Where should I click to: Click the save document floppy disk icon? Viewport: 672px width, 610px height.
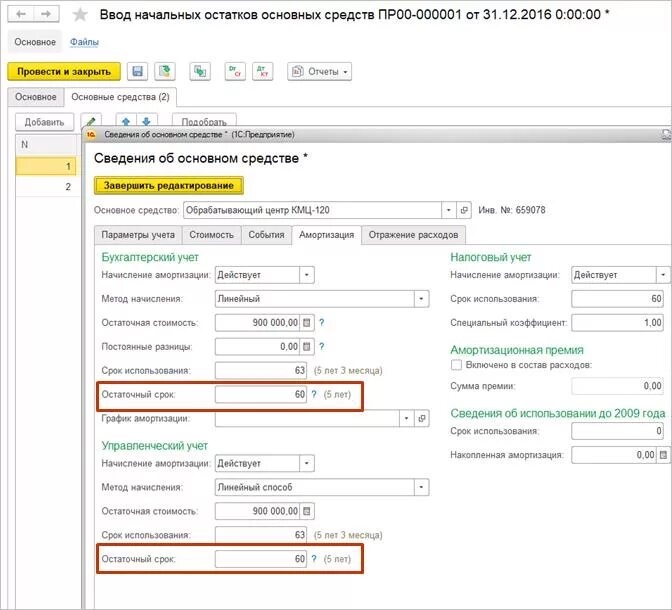coord(137,71)
